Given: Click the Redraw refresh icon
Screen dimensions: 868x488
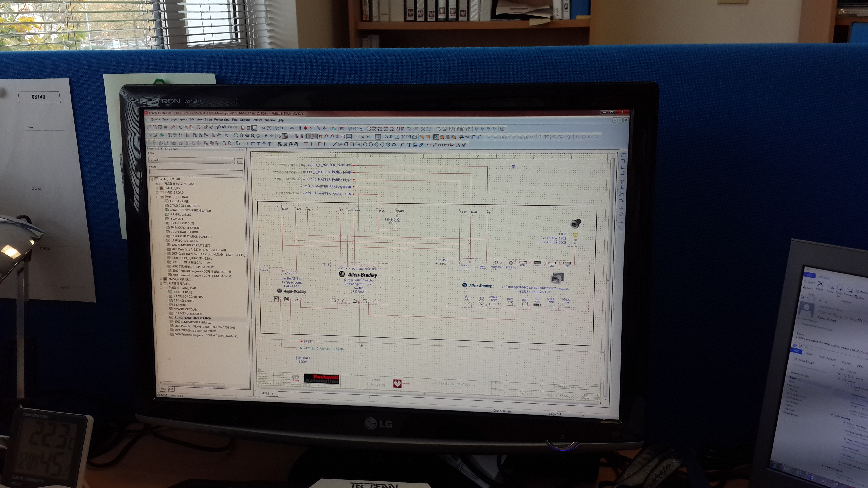Looking at the screenshot, I should click(236, 136).
